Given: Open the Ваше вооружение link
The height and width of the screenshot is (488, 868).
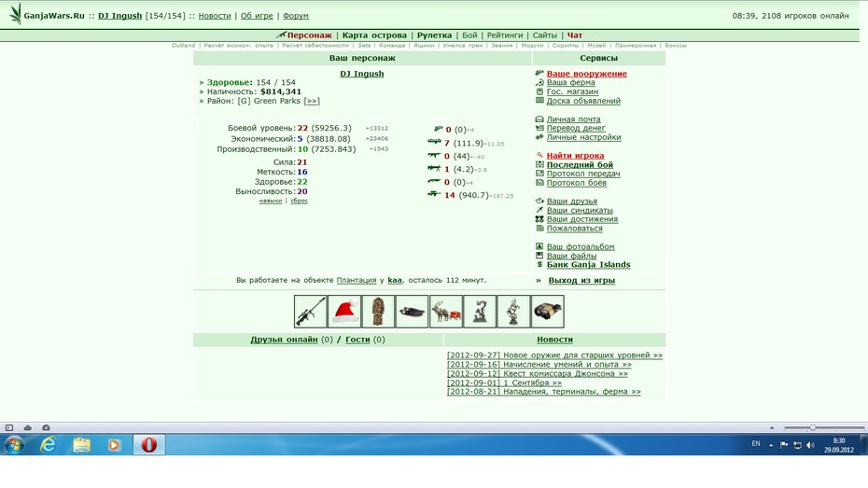Looking at the screenshot, I should (587, 74).
